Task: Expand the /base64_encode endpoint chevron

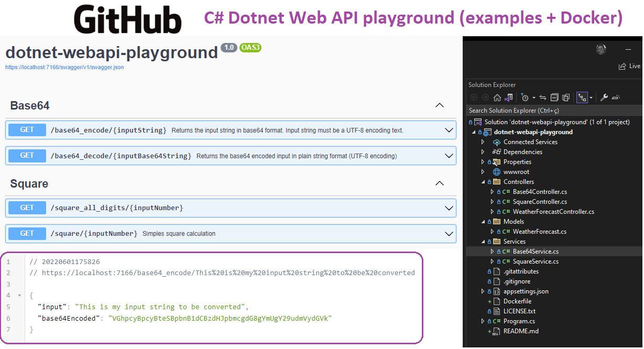Action: pyautogui.click(x=449, y=130)
